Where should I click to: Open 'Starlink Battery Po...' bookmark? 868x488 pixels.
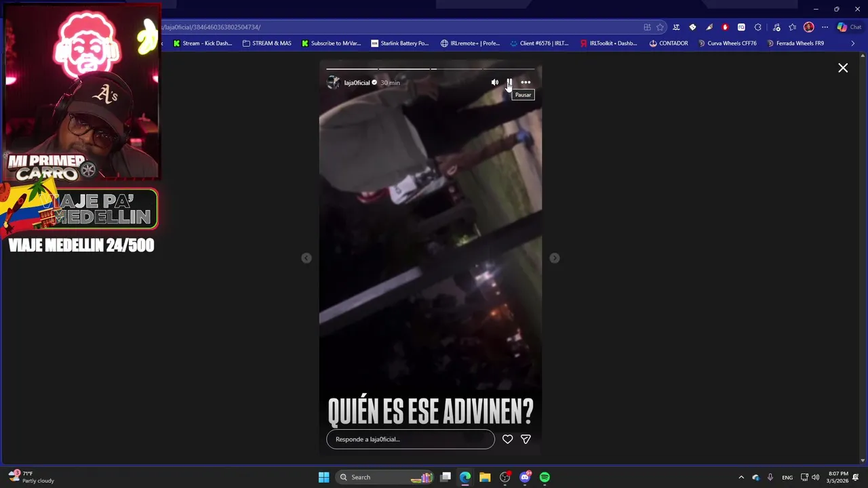tap(399, 43)
